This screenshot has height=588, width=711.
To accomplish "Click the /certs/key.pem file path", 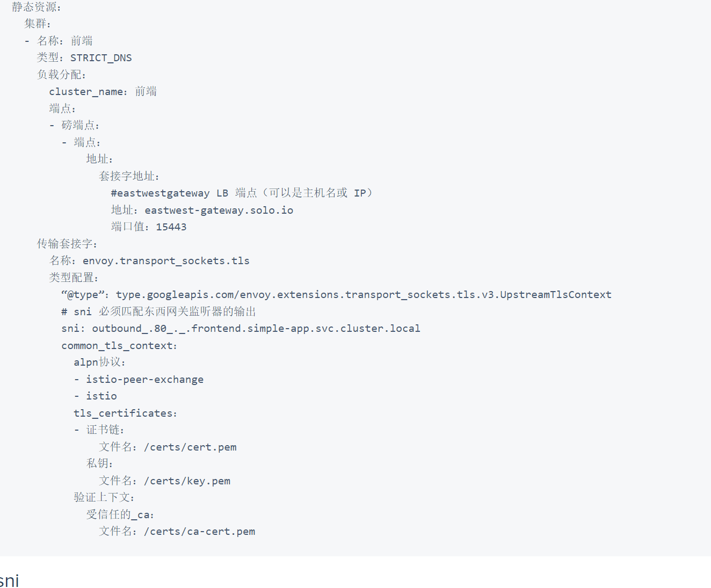I will point(187,481).
